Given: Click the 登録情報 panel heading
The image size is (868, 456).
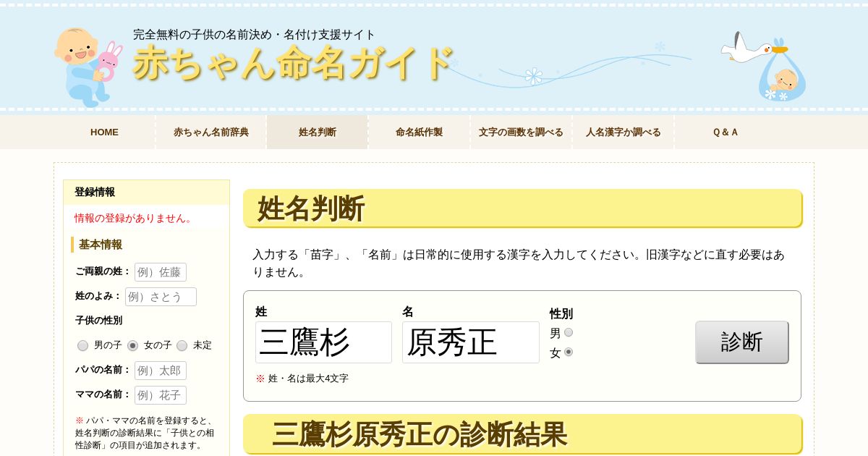Looking at the screenshot, I should [x=95, y=192].
